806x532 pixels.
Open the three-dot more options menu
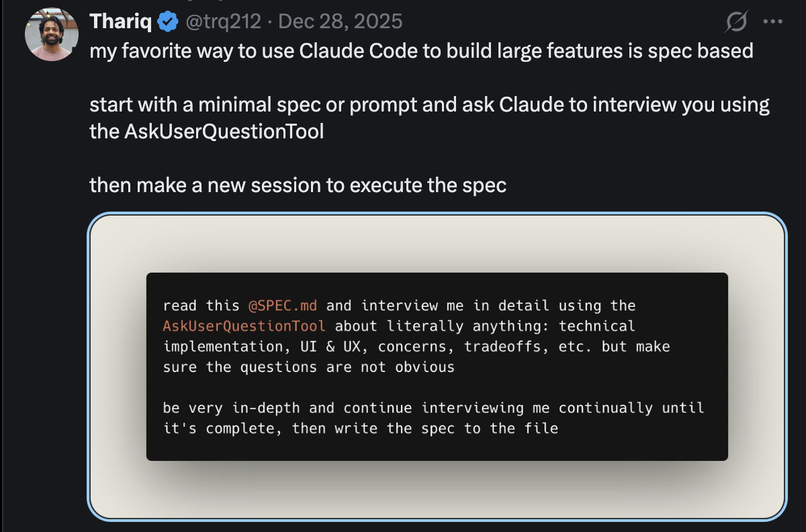click(773, 21)
